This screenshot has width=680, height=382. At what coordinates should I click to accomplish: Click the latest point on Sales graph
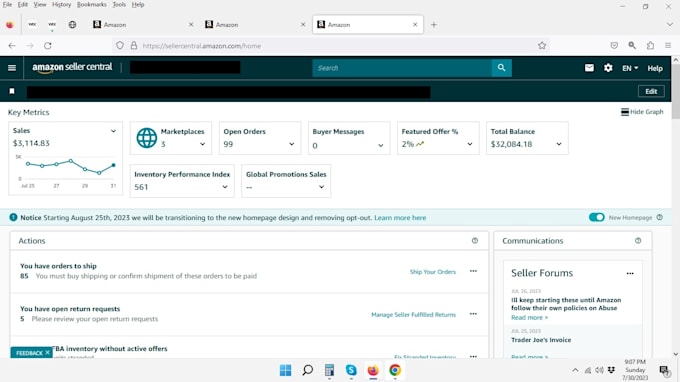click(x=114, y=165)
